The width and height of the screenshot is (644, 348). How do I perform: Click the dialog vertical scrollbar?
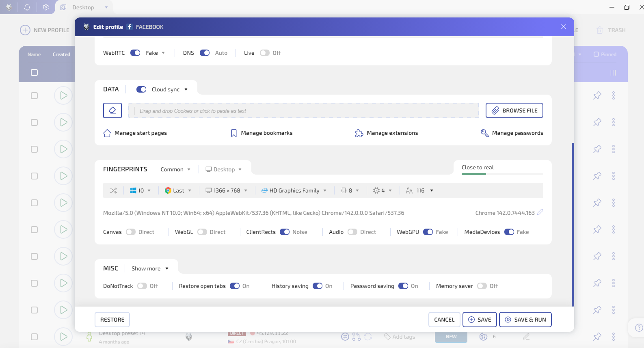click(573, 224)
